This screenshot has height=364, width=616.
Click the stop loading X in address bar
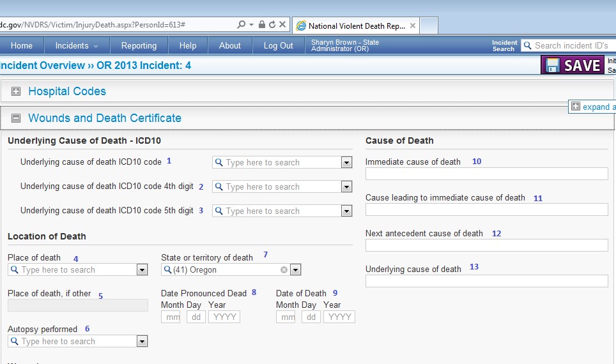(x=282, y=25)
